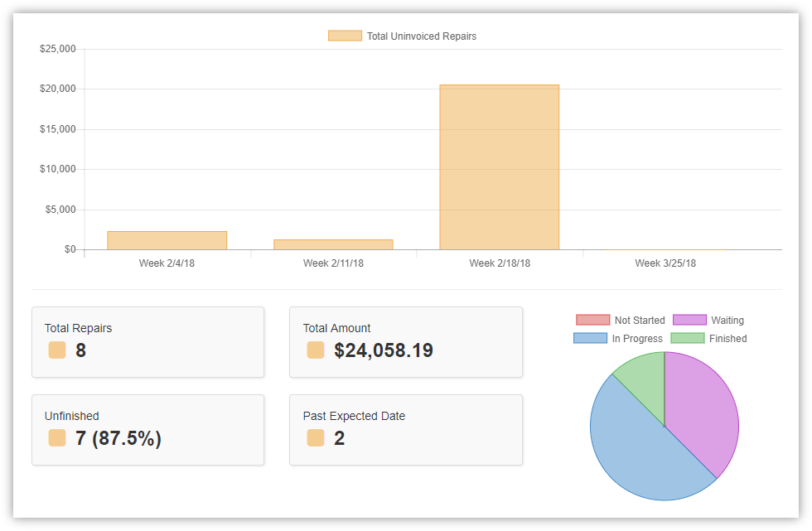Select the Week 2/11/18 bar
This screenshot has height=531, width=812.
coord(333,244)
